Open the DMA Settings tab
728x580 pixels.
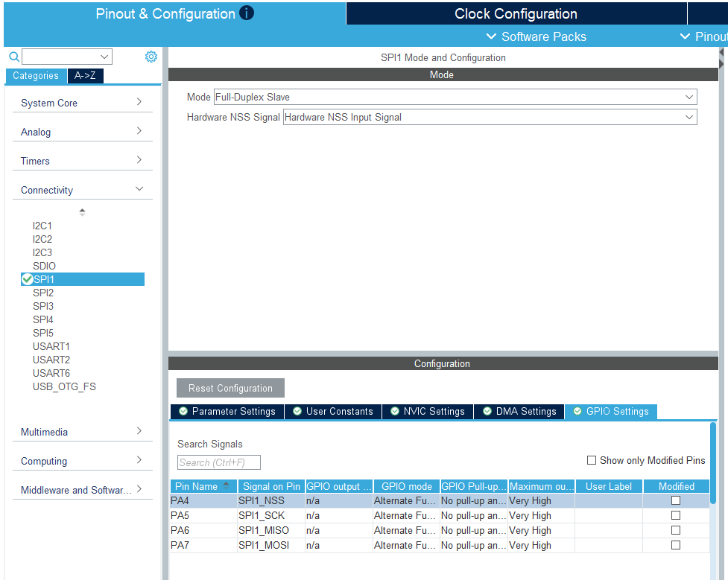coord(519,412)
